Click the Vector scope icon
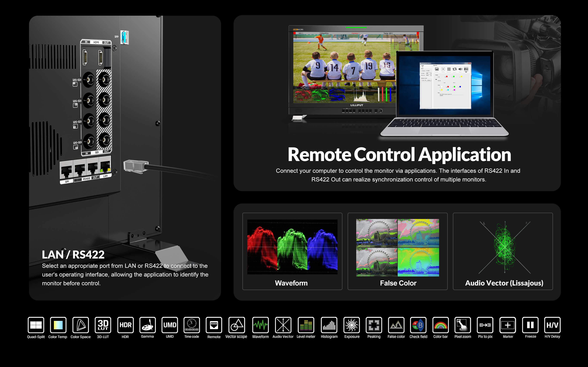This screenshot has height=367, width=588. (236, 325)
